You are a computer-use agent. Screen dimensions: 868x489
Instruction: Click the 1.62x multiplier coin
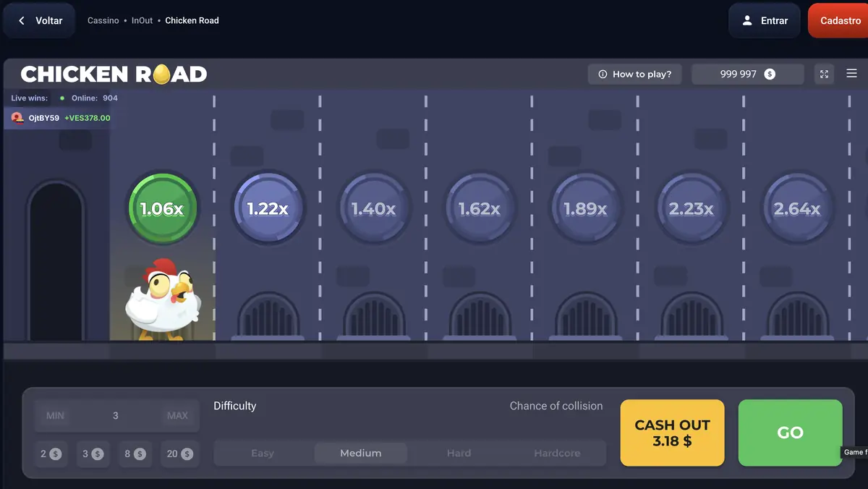479,208
